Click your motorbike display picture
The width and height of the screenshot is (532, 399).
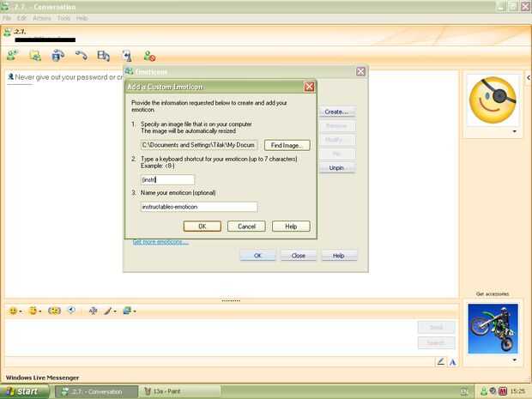pyautogui.click(x=493, y=329)
